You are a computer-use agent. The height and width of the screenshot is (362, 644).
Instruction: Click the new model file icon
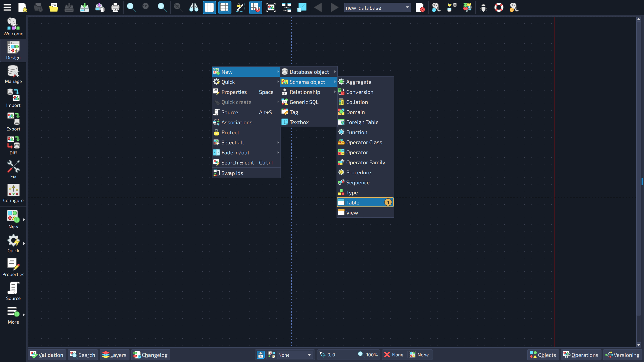tap(23, 8)
